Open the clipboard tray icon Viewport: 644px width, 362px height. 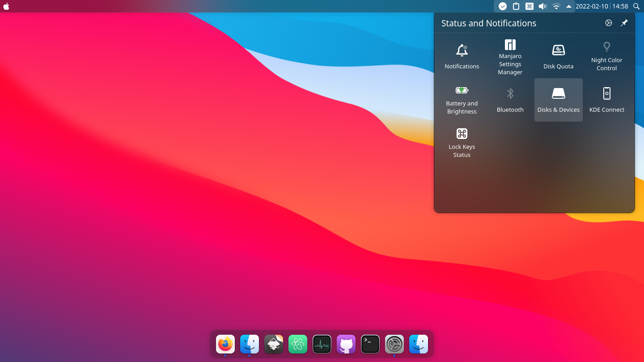(516, 6)
